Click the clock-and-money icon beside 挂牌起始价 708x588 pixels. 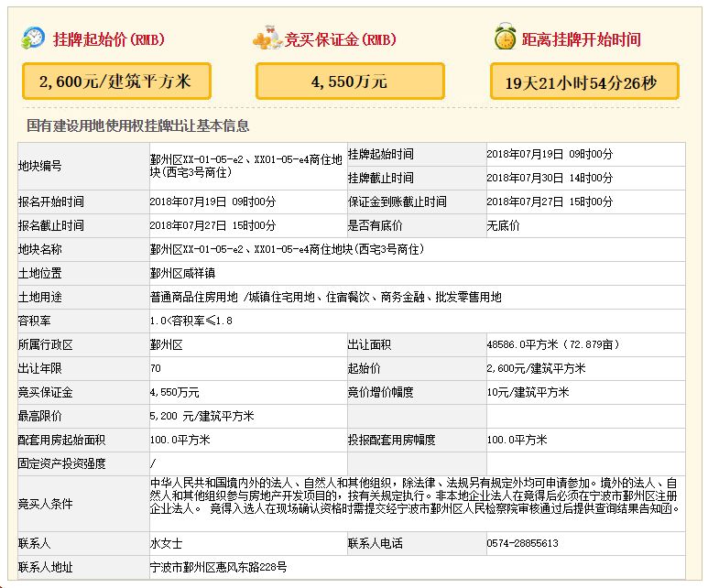point(33,38)
